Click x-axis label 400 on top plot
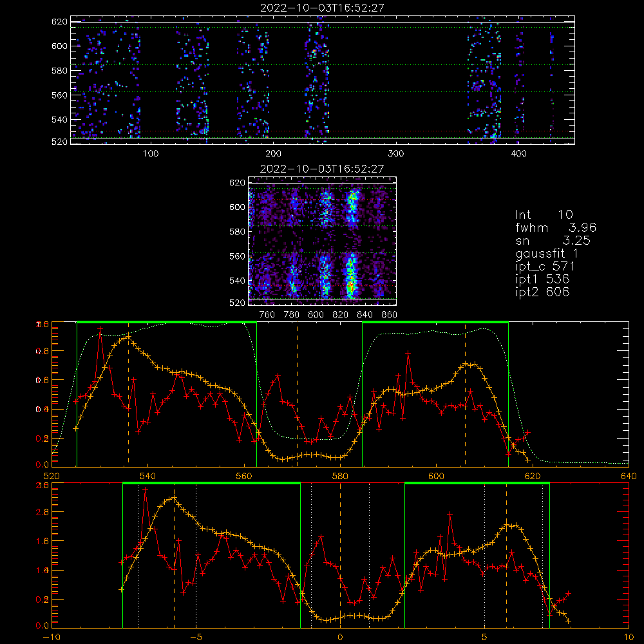This screenshot has width=644, height=644. click(518, 154)
